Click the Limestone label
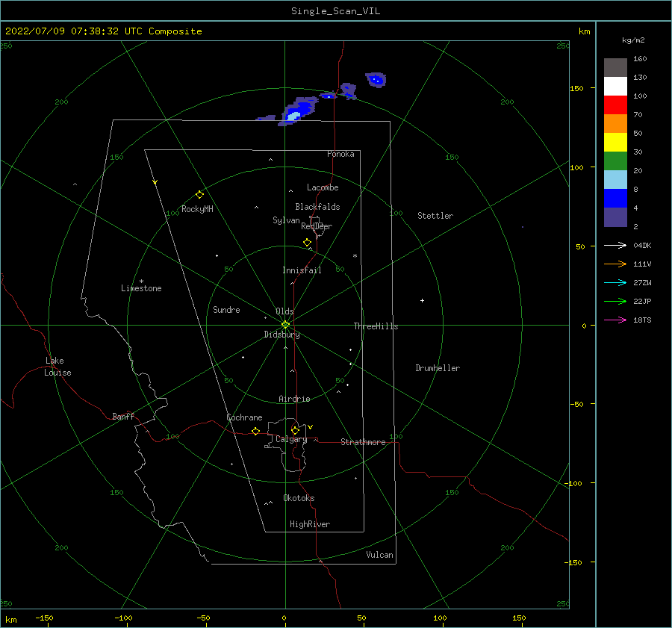672x628 pixels. click(x=141, y=288)
